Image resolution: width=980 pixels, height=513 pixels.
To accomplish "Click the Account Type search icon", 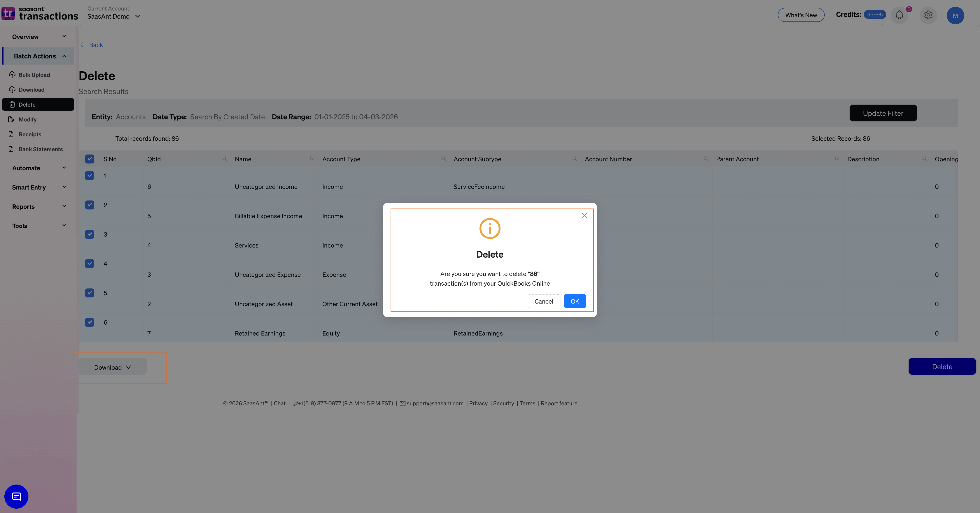I will 443,159.
